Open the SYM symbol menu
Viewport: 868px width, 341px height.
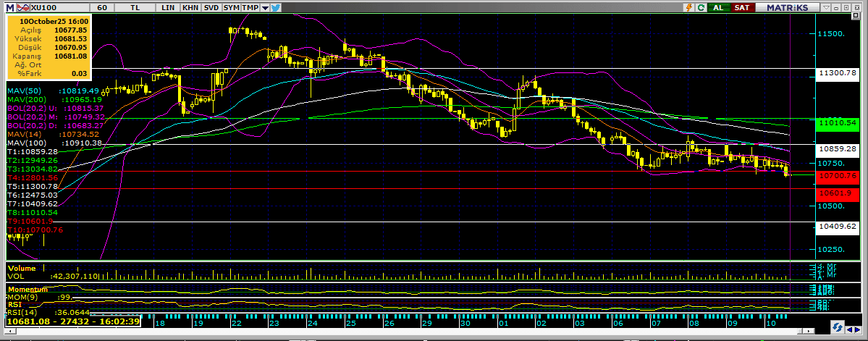(231, 7)
